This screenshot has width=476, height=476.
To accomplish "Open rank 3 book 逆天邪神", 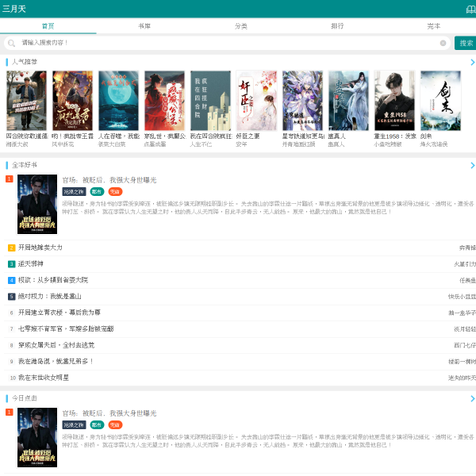I will (x=31, y=264).
